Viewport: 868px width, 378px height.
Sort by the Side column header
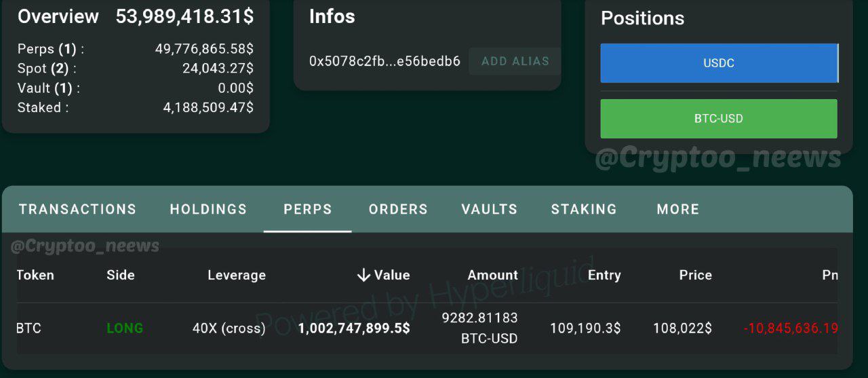click(121, 275)
